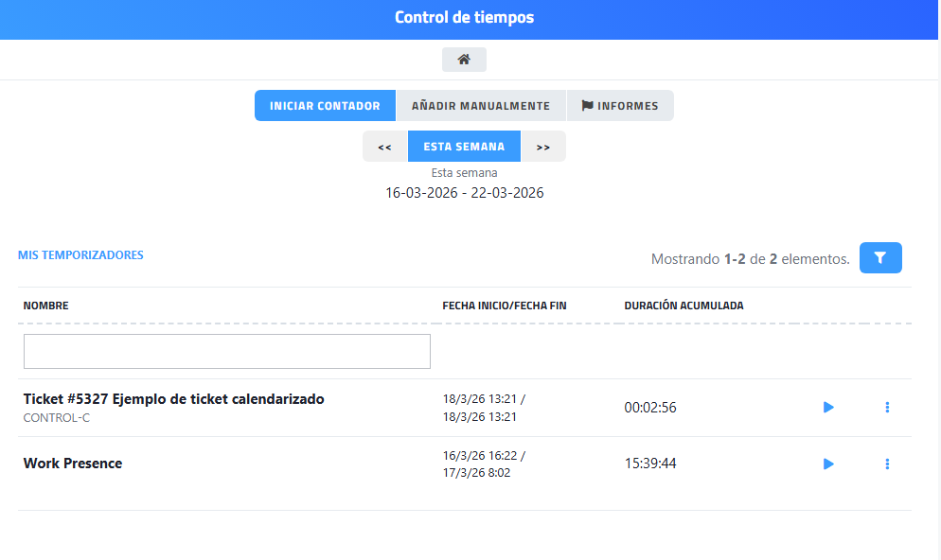Click Mis Temporizadores heading link

80,255
